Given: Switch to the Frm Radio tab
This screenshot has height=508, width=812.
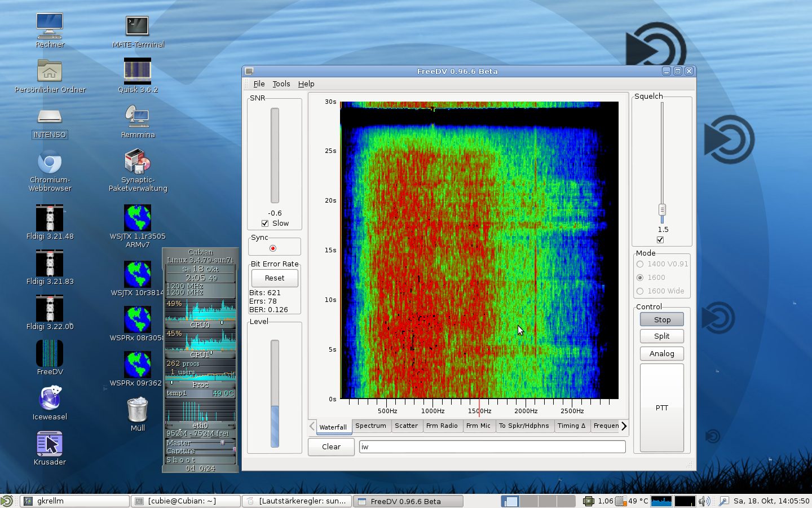Looking at the screenshot, I should (442, 426).
